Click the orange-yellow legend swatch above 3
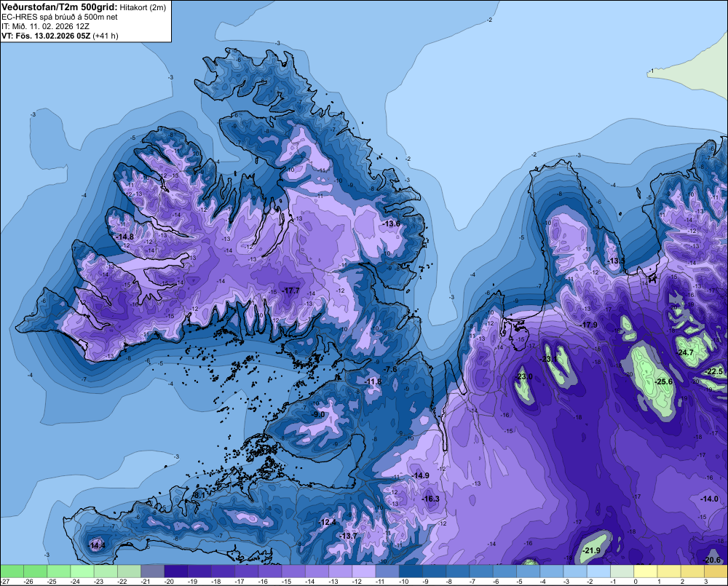This screenshot has height=586, width=728. [x=716, y=571]
